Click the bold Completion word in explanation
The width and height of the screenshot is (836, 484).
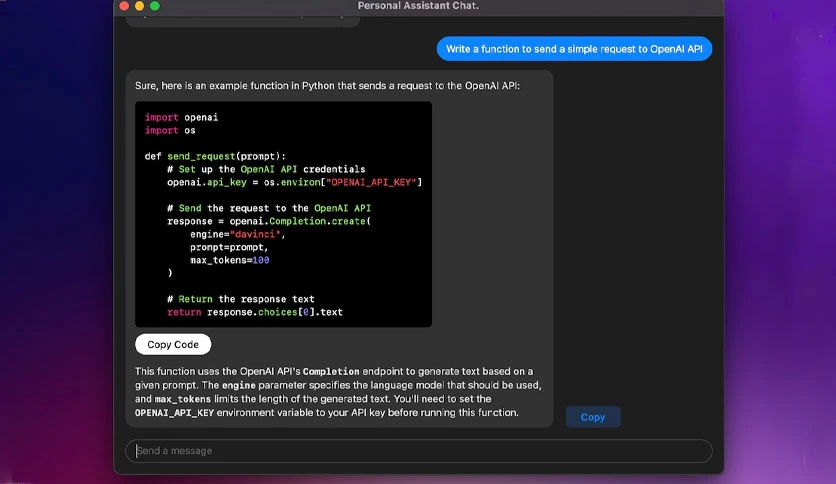(x=331, y=372)
